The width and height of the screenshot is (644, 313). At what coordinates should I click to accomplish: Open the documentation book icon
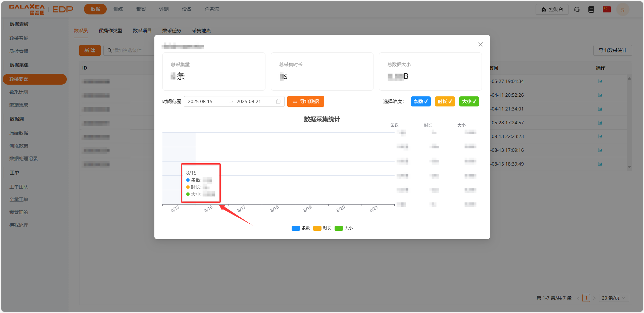click(x=591, y=9)
